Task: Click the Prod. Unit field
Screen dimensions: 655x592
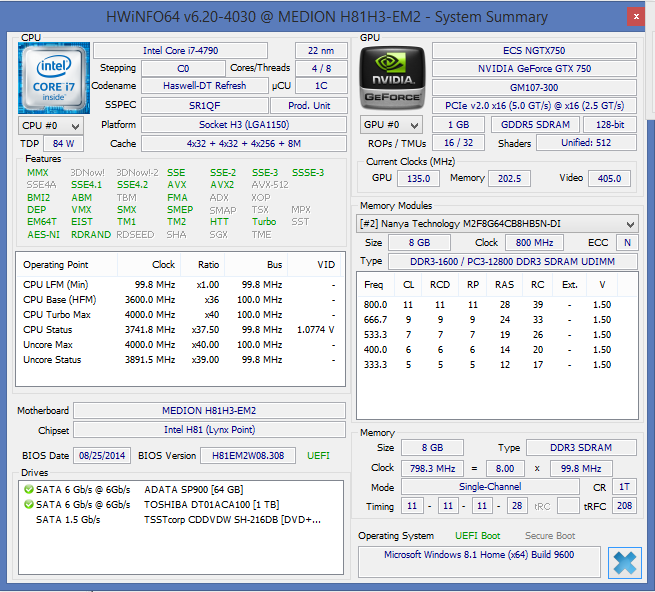Action: pyautogui.click(x=309, y=106)
